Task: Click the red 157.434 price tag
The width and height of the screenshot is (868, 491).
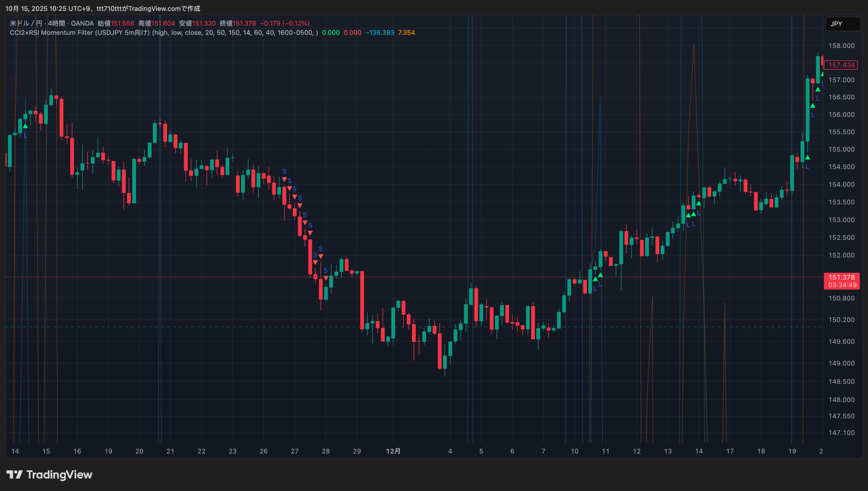Action: [x=841, y=65]
